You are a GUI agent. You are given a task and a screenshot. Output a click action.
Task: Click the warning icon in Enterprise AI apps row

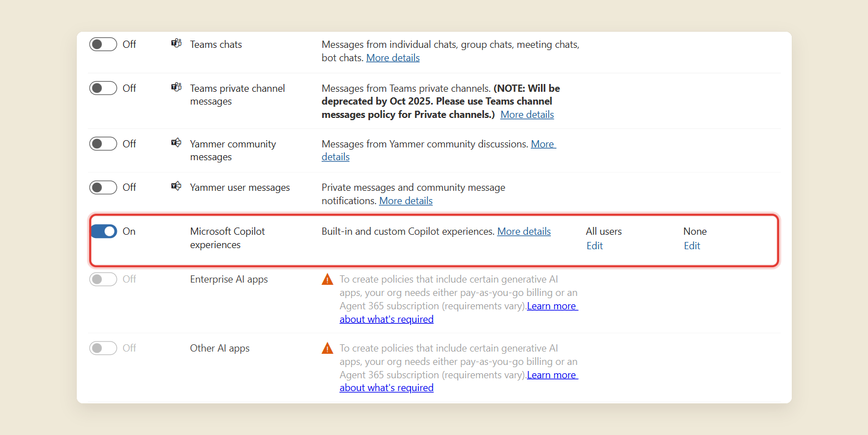point(328,279)
